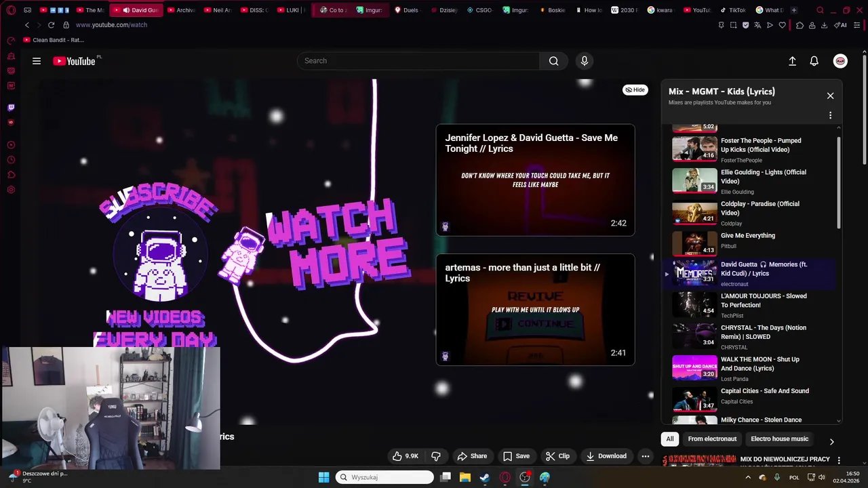Image resolution: width=868 pixels, height=488 pixels.
Task: Switch to the TikTok browser tab
Action: pyautogui.click(x=732, y=10)
